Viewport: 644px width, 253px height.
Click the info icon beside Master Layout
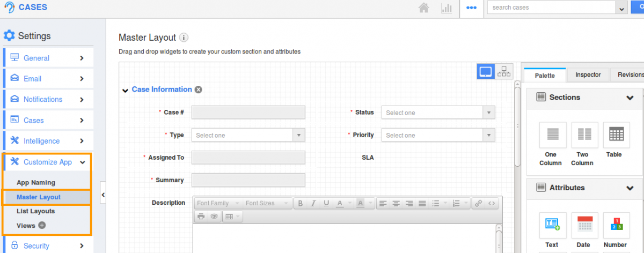point(184,38)
